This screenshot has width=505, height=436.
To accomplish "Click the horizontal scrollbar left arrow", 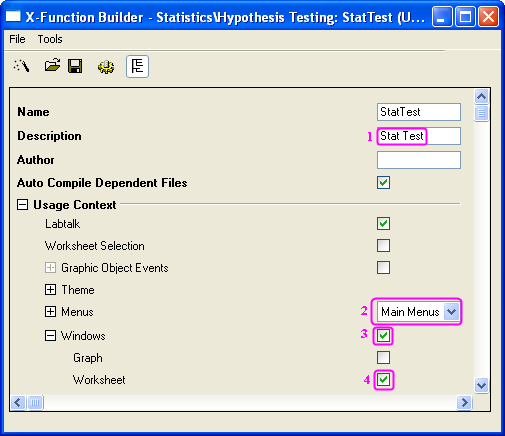I will (x=18, y=402).
